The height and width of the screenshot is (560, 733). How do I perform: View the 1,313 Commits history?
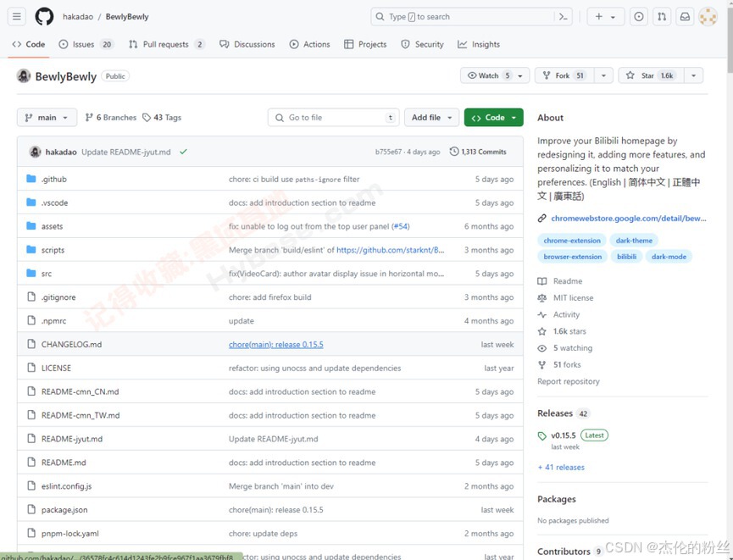(x=478, y=152)
